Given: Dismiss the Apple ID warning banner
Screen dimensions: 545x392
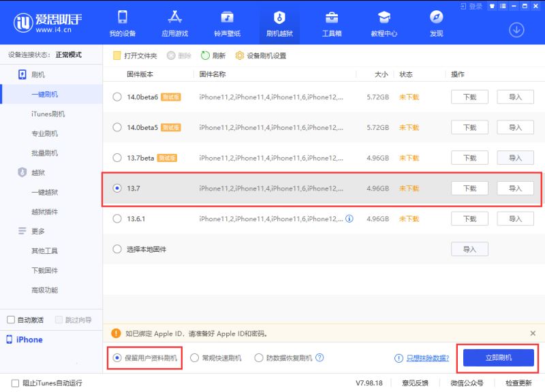Looking at the screenshot, I should (x=533, y=333).
